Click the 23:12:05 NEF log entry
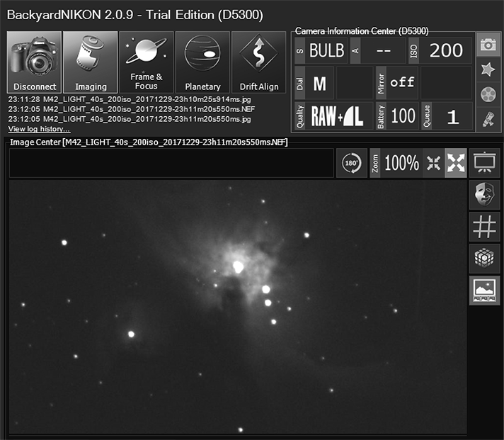Screen dimensions: 504x440 click(x=132, y=109)
